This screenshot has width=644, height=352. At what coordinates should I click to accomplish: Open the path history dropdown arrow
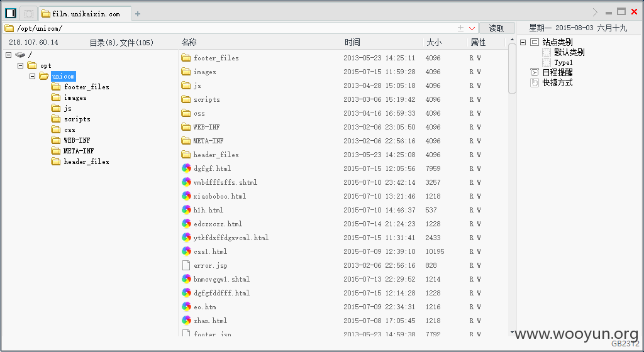click(x=472, y=28)
